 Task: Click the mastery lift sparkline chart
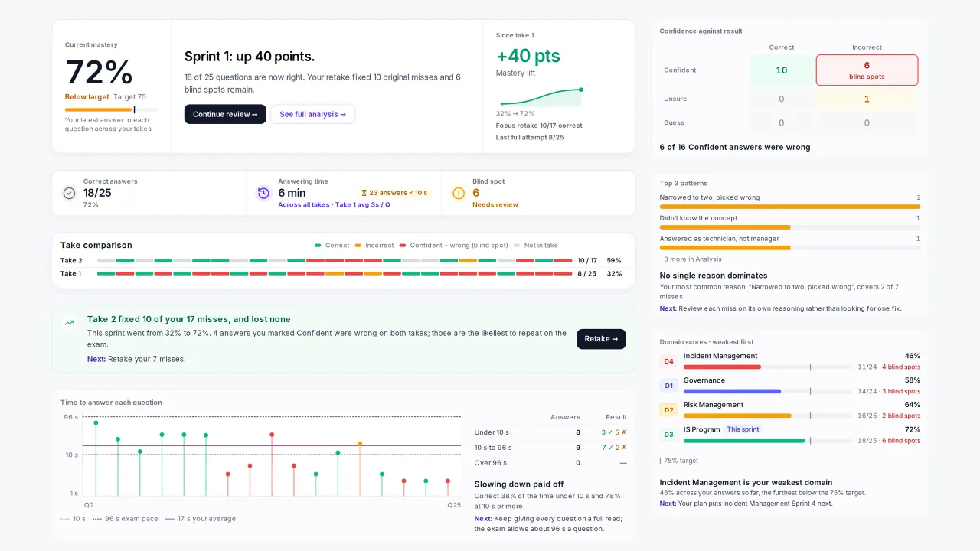(x=541, y=97)
